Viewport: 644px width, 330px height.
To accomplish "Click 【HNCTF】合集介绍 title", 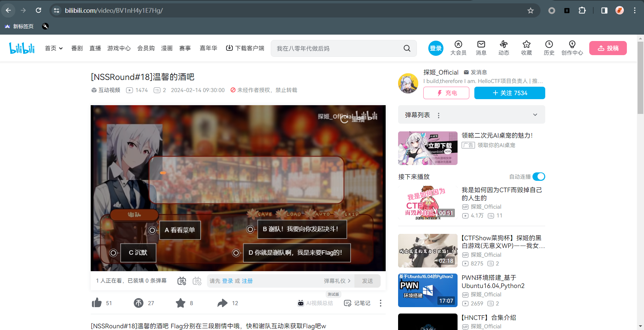I will (x=489, y=318).
